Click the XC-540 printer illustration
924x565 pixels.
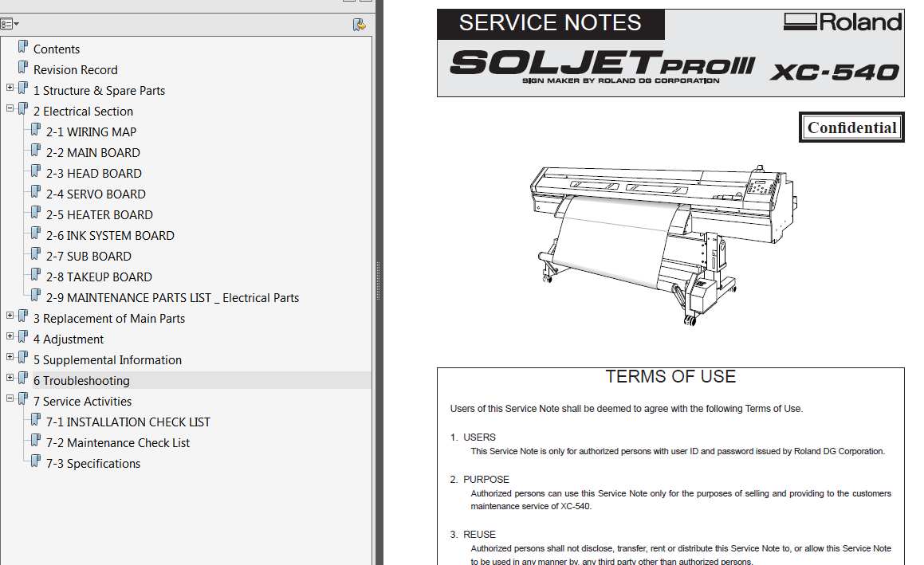[663, 245]
